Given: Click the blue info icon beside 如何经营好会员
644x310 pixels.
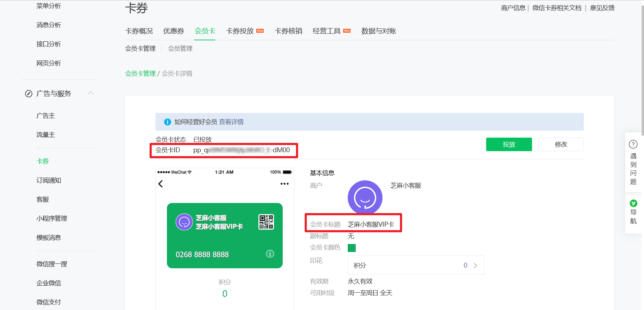Looking at the screenshot, I should (x=167, y=122).
